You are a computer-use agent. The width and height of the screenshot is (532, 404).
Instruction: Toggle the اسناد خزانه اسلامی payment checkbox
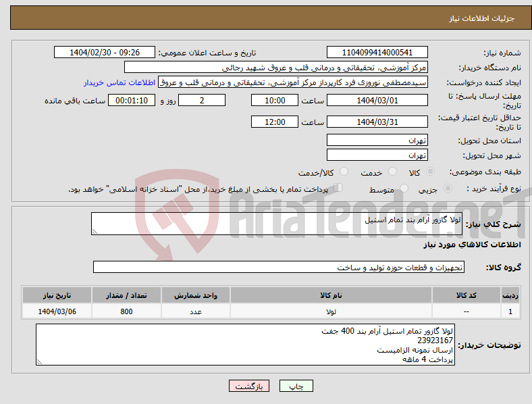pos(338,188)
